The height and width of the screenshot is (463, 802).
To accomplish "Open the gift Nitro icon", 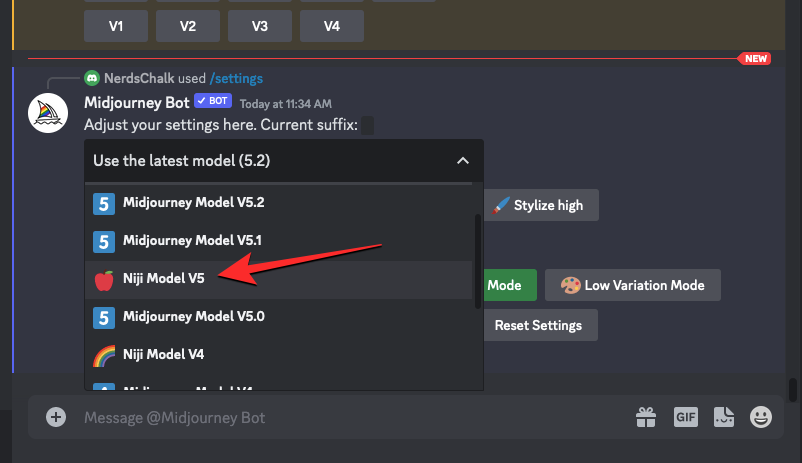I will click(646, 417).
